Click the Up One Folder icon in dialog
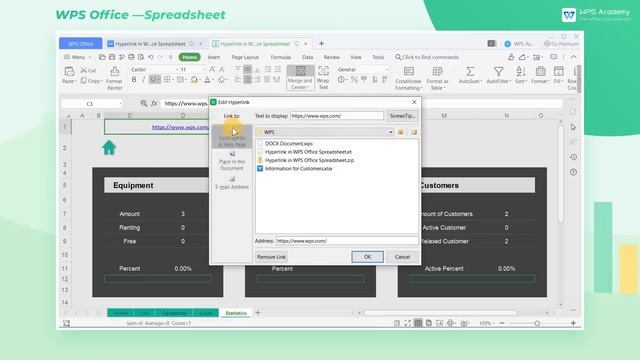640x360 pixels. click(x=400, y=132)
